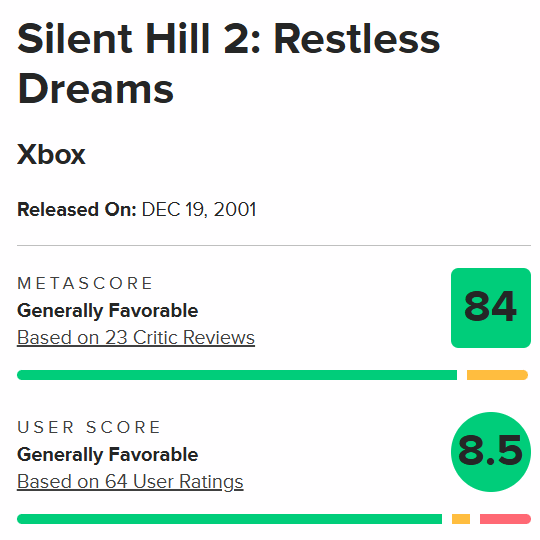Click the DEC 19, 2001 release date
This screenshot has width=540, height=540.
coord(199,209)
